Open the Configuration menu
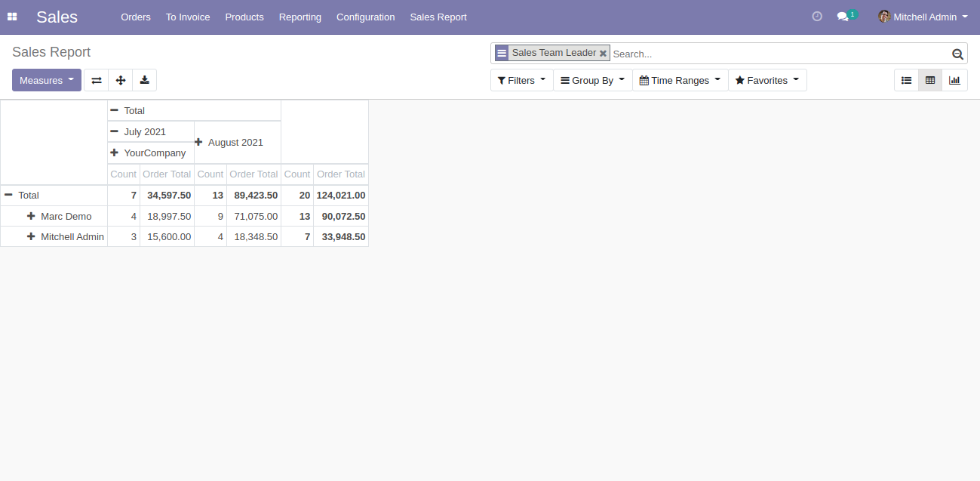Viewport: 980px width, 481px height. click(x=365, y=17)
